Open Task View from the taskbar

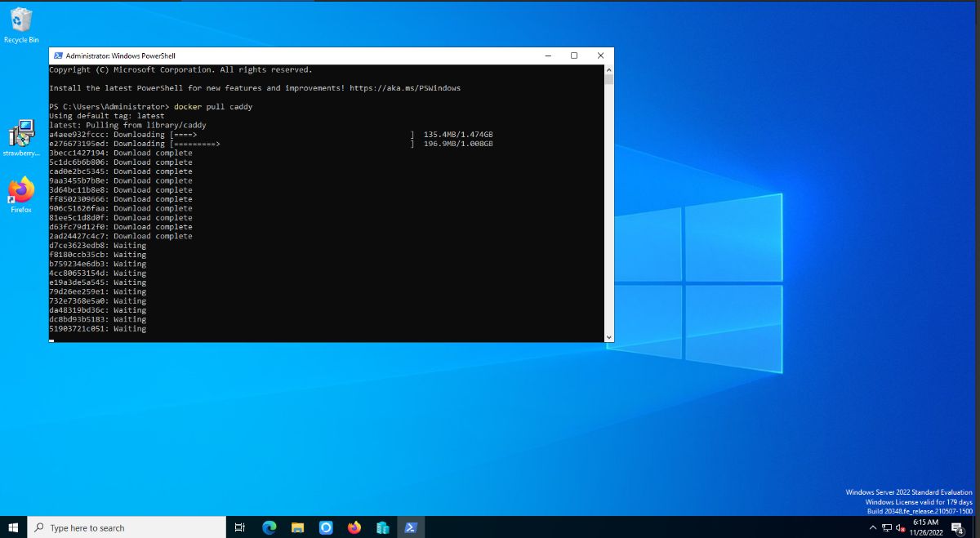click(x=240, y=527)
